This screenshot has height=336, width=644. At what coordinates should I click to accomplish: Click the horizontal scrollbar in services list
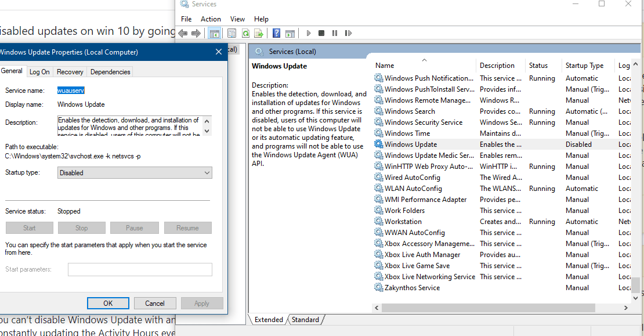pos(489,308)
